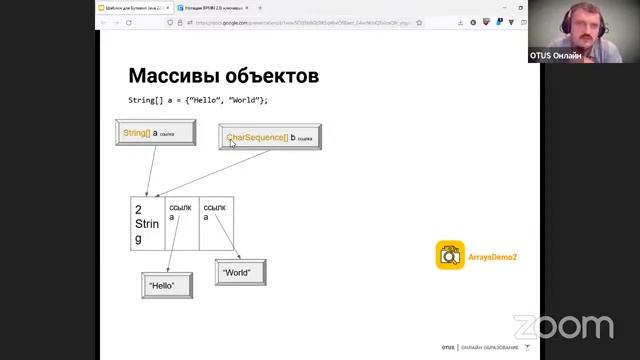Select the "Hello" string box
Viewport: 640px width, 360px height.
pyautogui.click(x=167, y=286)
